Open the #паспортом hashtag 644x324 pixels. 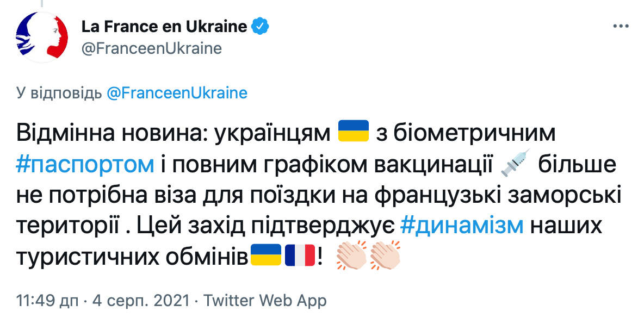[86, 165]
